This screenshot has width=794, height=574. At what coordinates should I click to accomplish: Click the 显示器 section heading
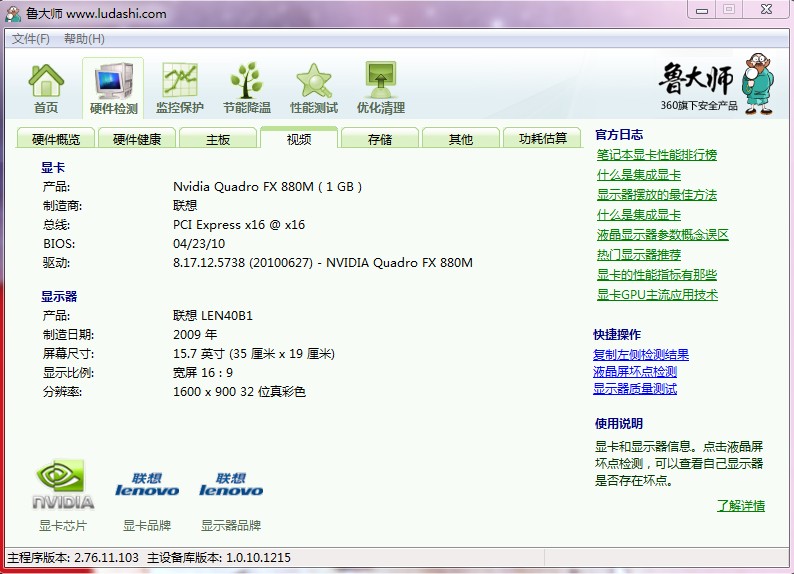[59, 297]
